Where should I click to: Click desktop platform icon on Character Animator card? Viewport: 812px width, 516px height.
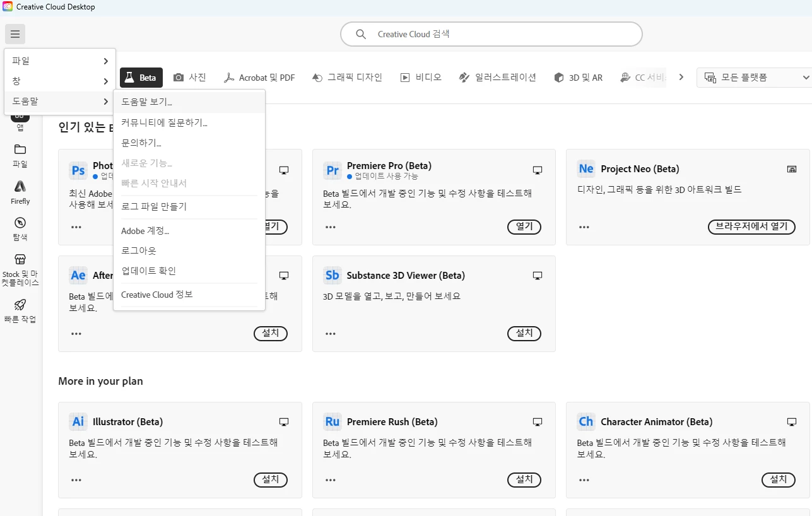pyautogui.click(x=792, y=422)
